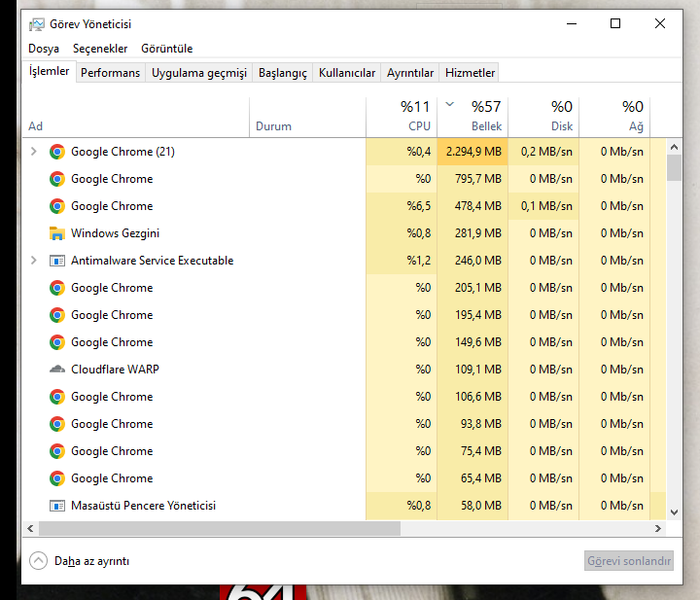Screen dimensions: 700x600
Task: Minimize the Görev Yöneticisi window
Action: click(x=572, y=23)
